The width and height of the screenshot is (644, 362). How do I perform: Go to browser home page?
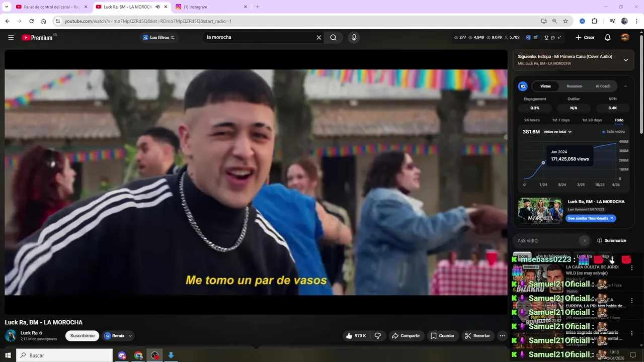pyautogui.click(x=44, y=21)
